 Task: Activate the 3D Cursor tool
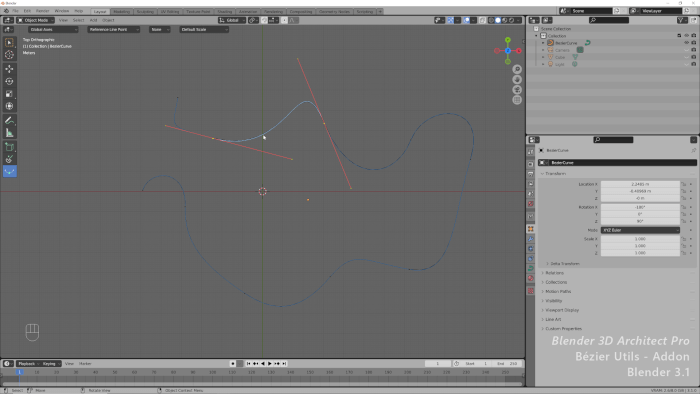pyautogui.click(x=9, y=55)
